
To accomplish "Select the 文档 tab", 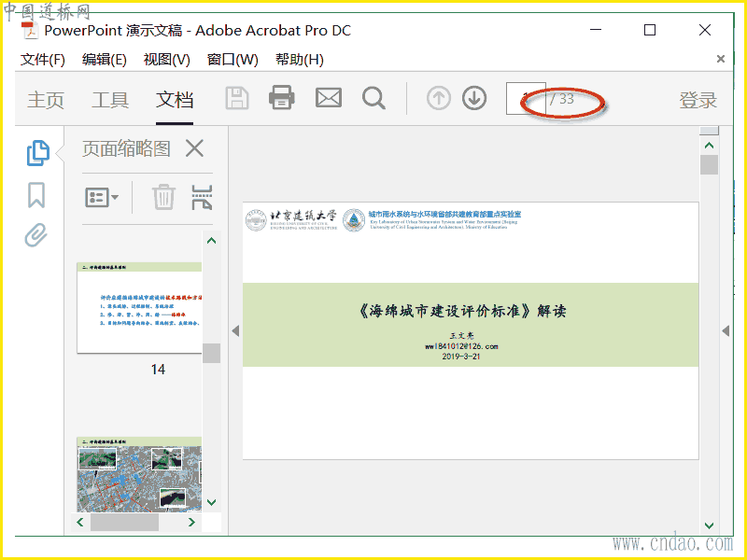I will click(x=175, y=101).
